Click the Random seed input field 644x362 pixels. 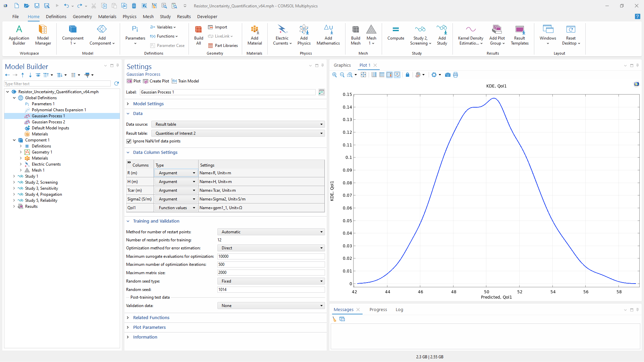[271, 290]
